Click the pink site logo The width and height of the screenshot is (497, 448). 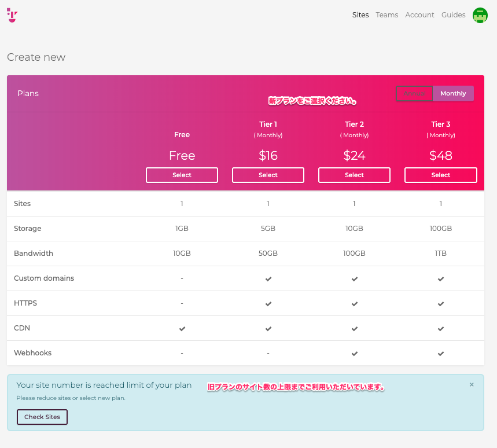tap(12, 15)
